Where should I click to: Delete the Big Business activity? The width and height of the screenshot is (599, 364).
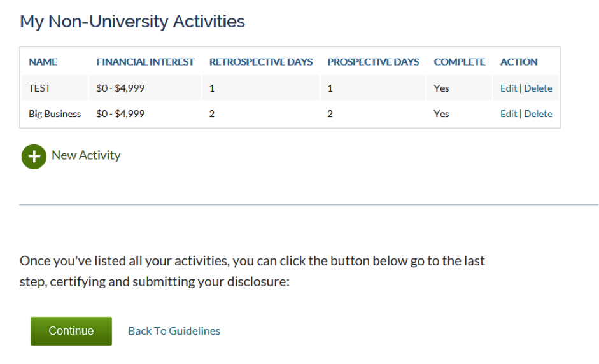point(538,114)
